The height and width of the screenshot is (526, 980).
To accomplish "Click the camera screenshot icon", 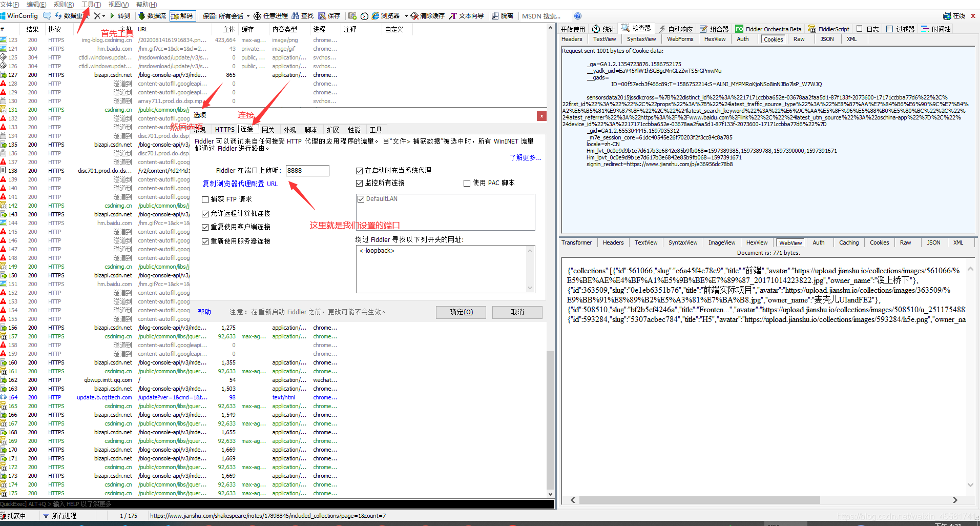I will (x=352, y=16).
